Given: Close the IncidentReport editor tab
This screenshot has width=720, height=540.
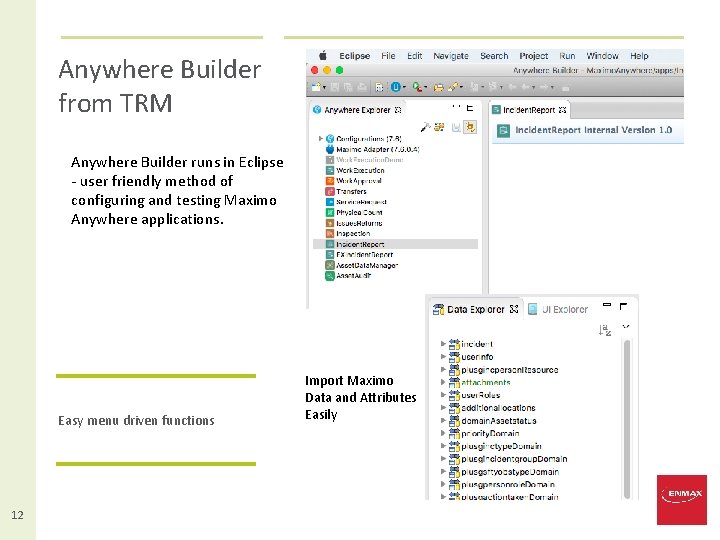Looking at the screenshot, I should click(562, 110).
